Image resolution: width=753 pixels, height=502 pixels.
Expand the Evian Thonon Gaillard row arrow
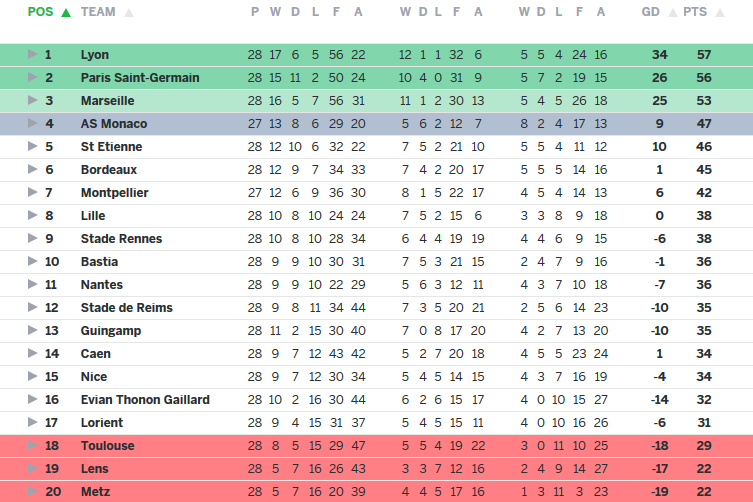[x=32, y=399]
